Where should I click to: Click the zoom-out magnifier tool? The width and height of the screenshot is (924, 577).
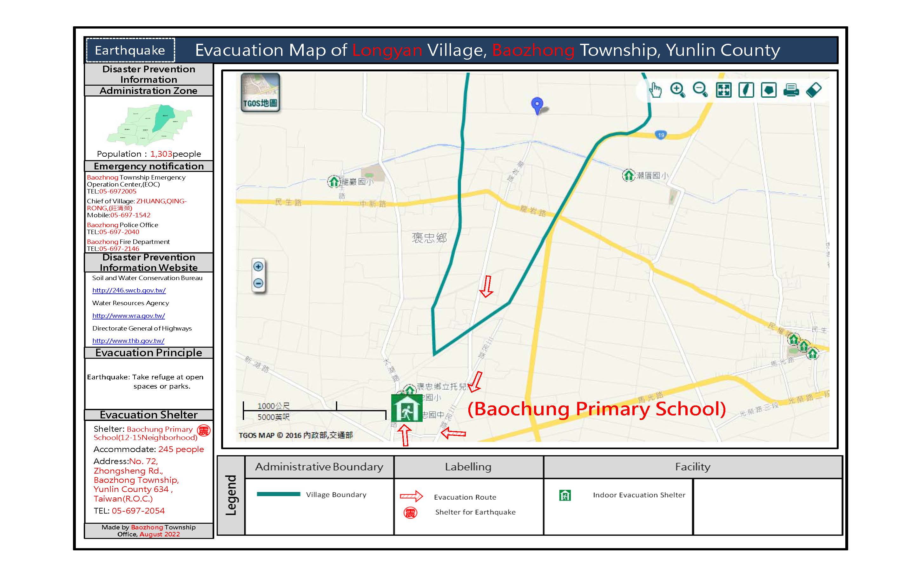tap(700, 90)
